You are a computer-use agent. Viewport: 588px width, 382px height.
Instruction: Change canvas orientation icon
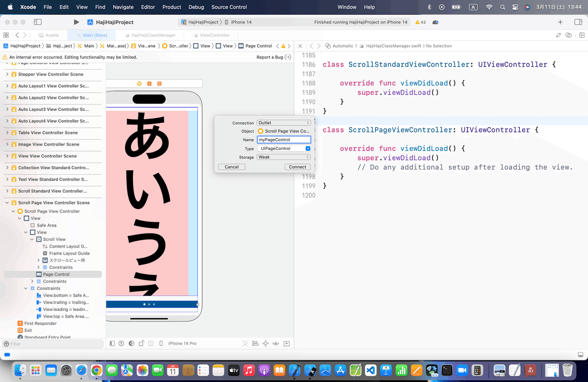[142, 343]
